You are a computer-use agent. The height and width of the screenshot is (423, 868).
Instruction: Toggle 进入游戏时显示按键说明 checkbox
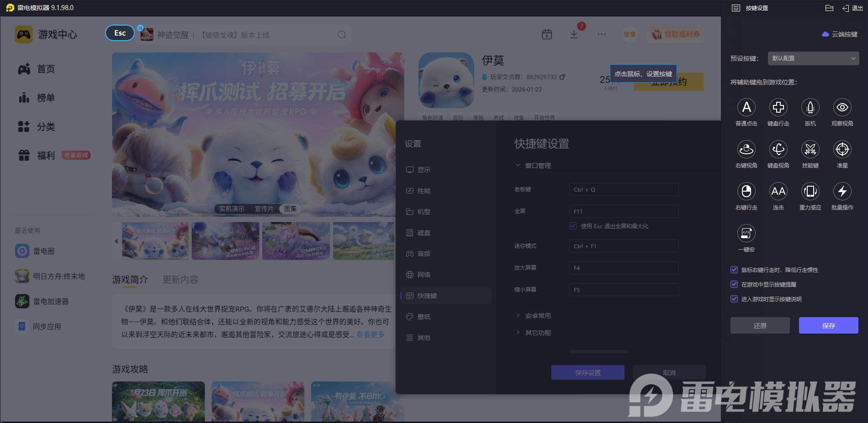point(734,299)
